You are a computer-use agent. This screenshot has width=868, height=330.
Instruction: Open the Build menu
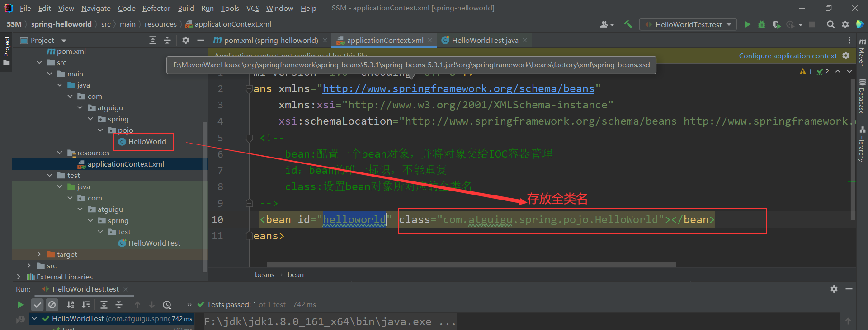(x=186, y=8)
